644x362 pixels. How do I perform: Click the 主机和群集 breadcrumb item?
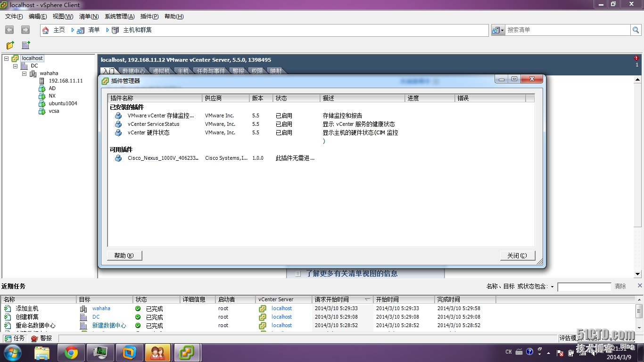[137, 30]
